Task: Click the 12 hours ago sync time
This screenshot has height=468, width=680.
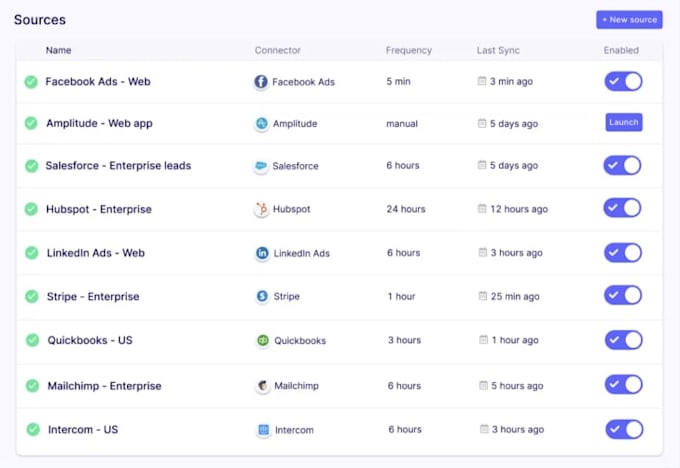Action: click(519, 209)
